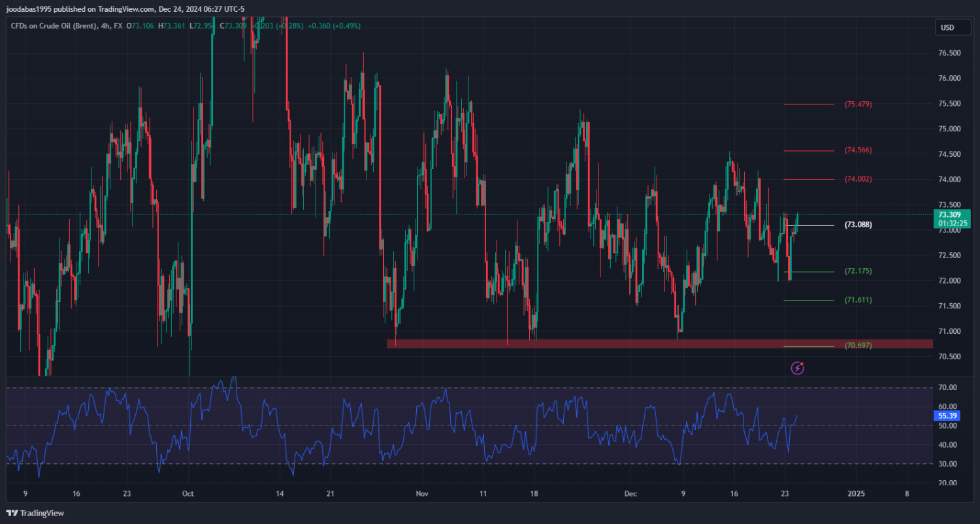Select the red (74.566) resistance level label
The image size is (980, 524).
click(858, 150)
